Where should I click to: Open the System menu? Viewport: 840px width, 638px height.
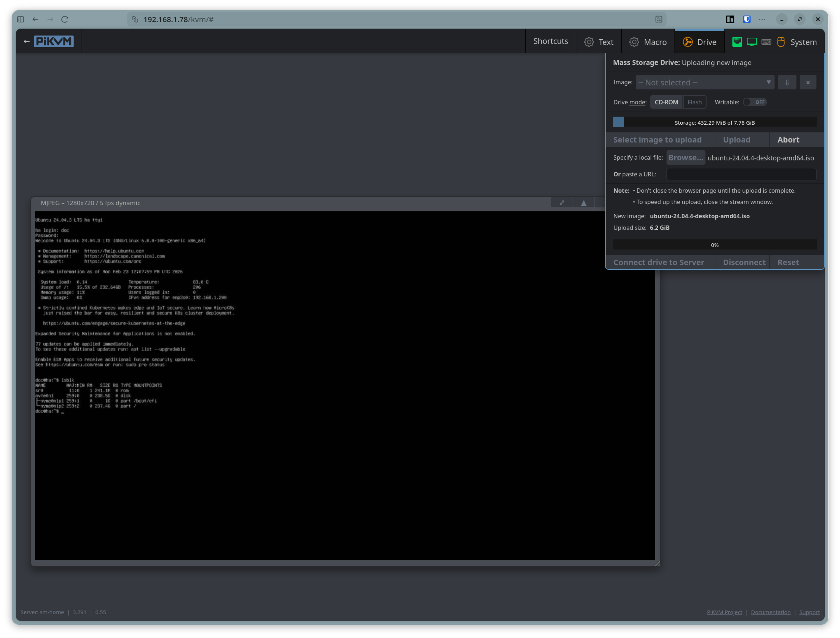click(x=803, y=42)
